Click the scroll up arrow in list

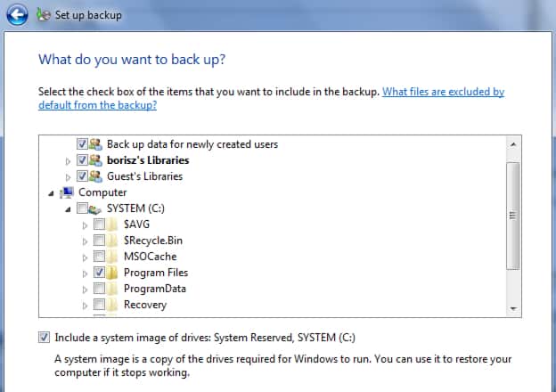(x=512, y=143)
